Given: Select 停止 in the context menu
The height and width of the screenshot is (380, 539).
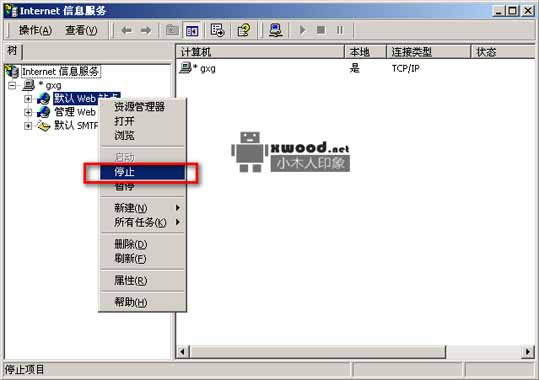Looking at the screenshot, I should [142, 172].
